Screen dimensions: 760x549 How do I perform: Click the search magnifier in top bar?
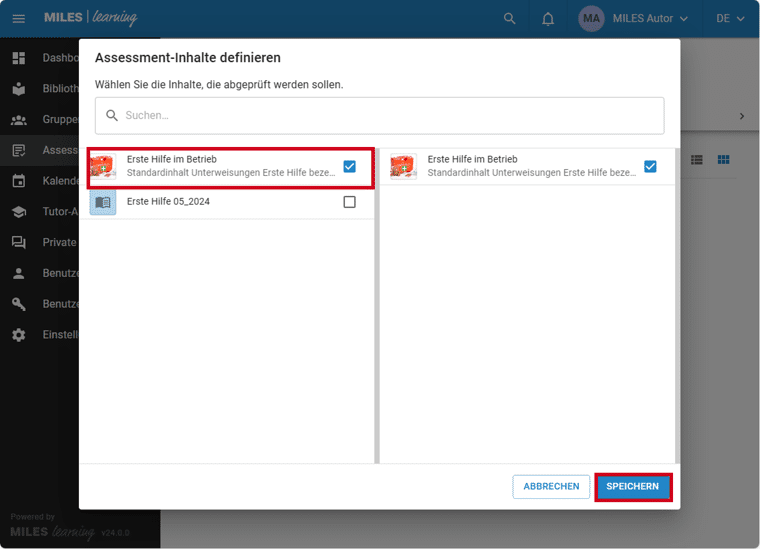[x=510, y=19]
